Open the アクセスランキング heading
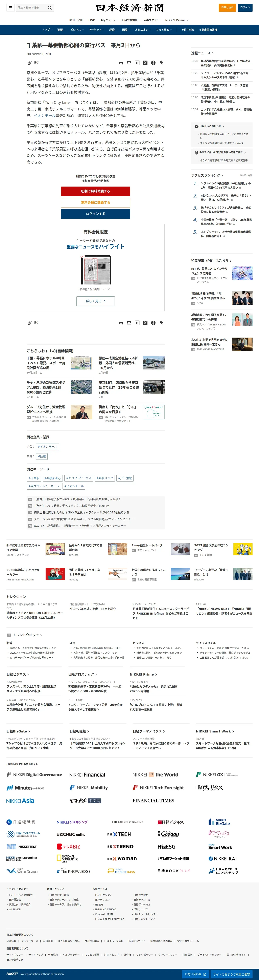This screenshot has width=259, height=980. coord(207,175)
